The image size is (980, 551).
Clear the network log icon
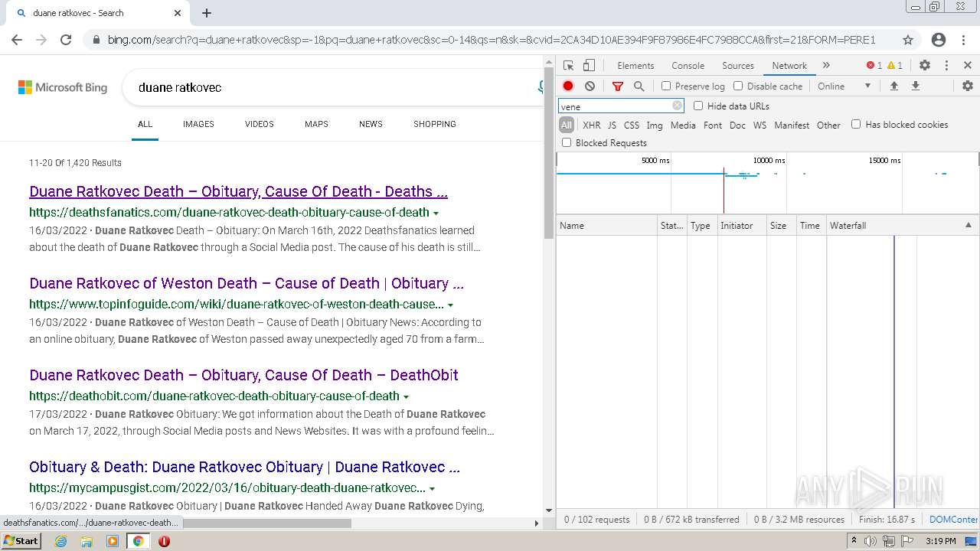point(590,86)
